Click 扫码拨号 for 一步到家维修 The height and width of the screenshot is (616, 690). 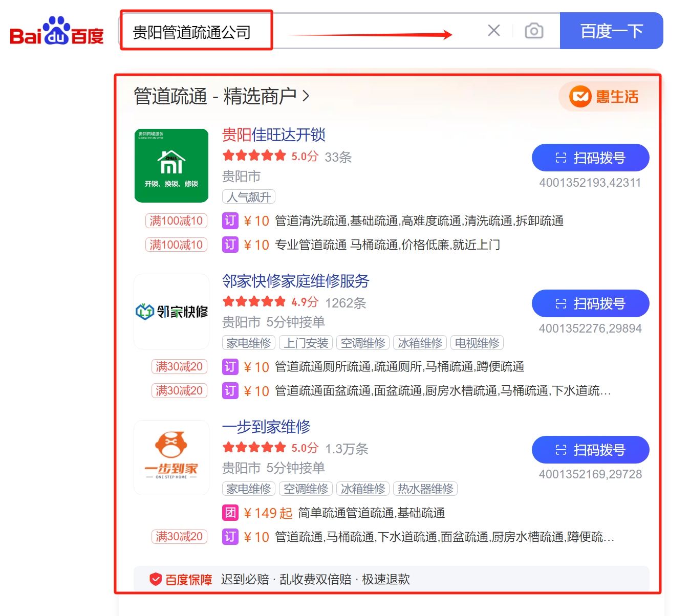pyautogui.click(x=590, y=450)
